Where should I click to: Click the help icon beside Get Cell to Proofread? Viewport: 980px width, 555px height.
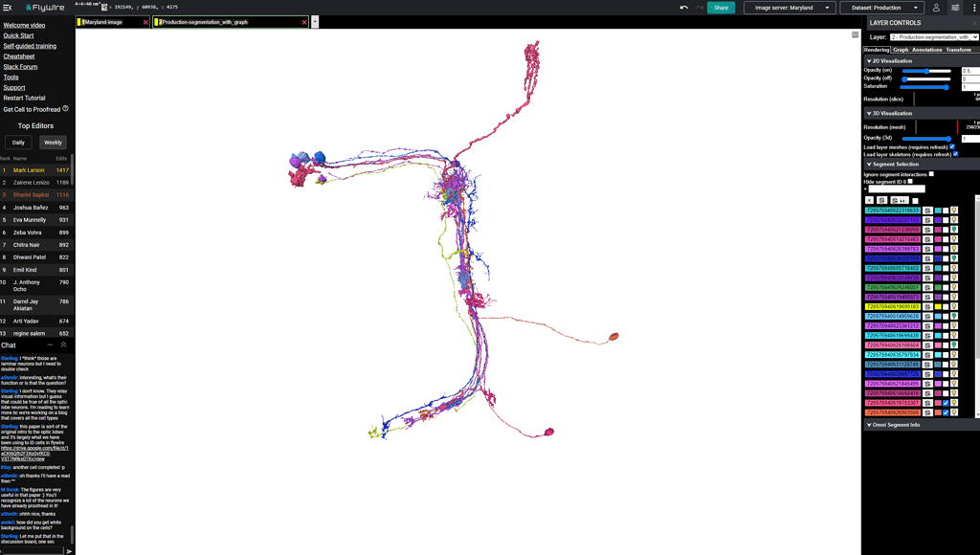(x=66, y=109)
